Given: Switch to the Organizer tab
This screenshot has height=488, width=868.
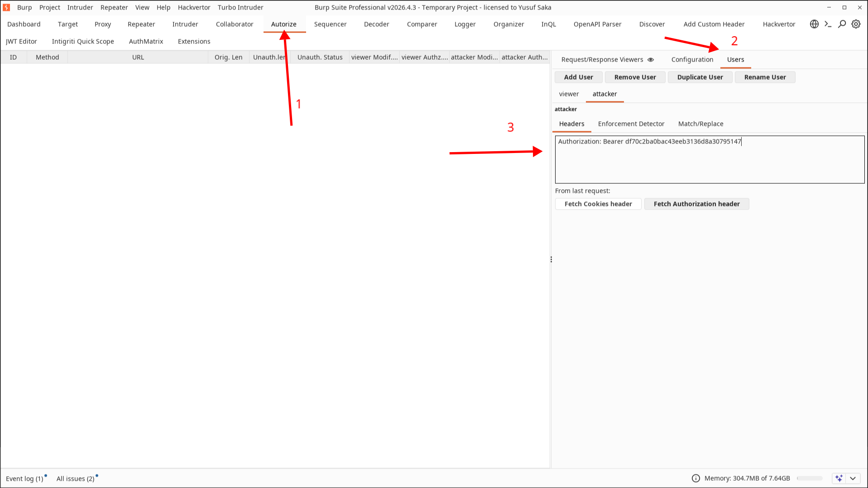Looking at the screenshot, I should click(509, 24).
